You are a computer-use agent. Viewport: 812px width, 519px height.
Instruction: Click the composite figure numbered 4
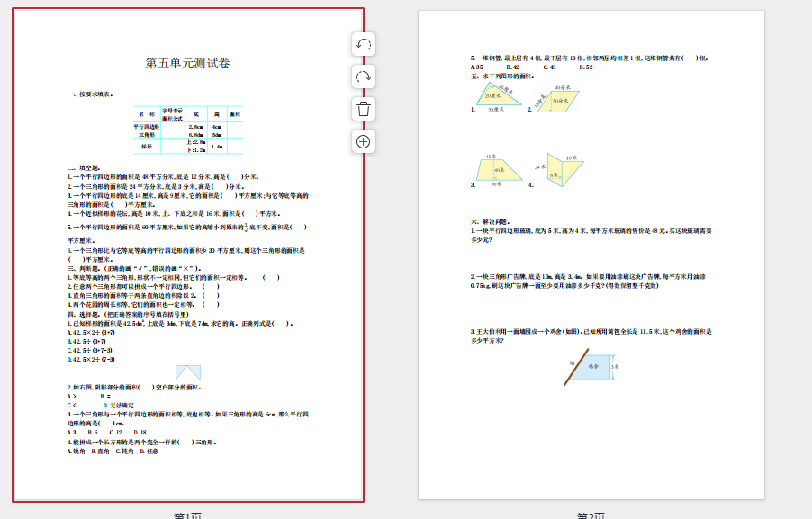[564, 170]
